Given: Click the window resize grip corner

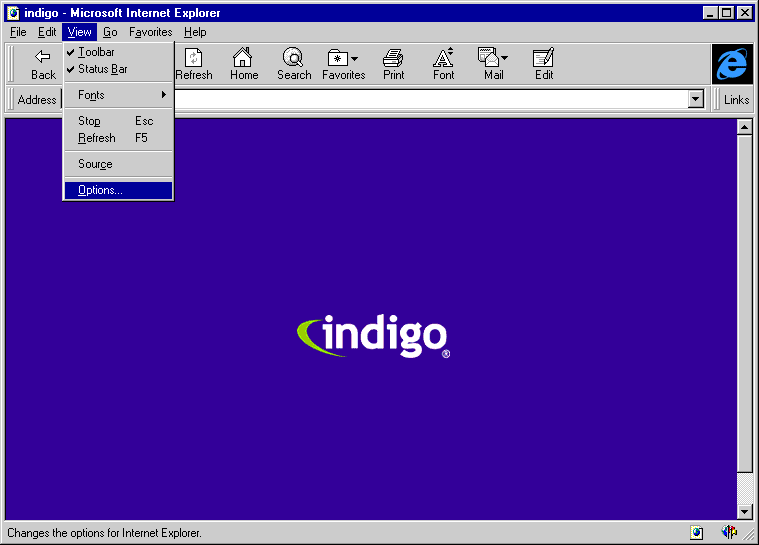Looking at the screenshot, I should point(750,535).
